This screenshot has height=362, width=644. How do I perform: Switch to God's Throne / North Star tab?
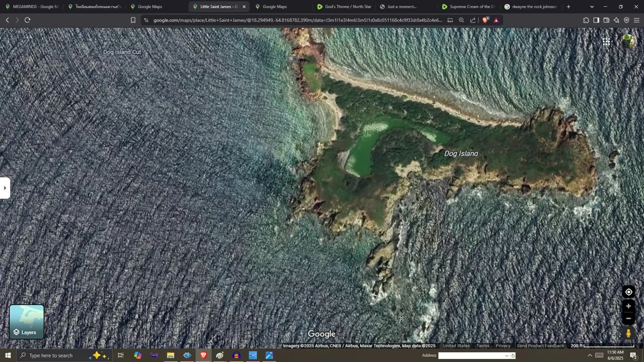coord(344,7)
